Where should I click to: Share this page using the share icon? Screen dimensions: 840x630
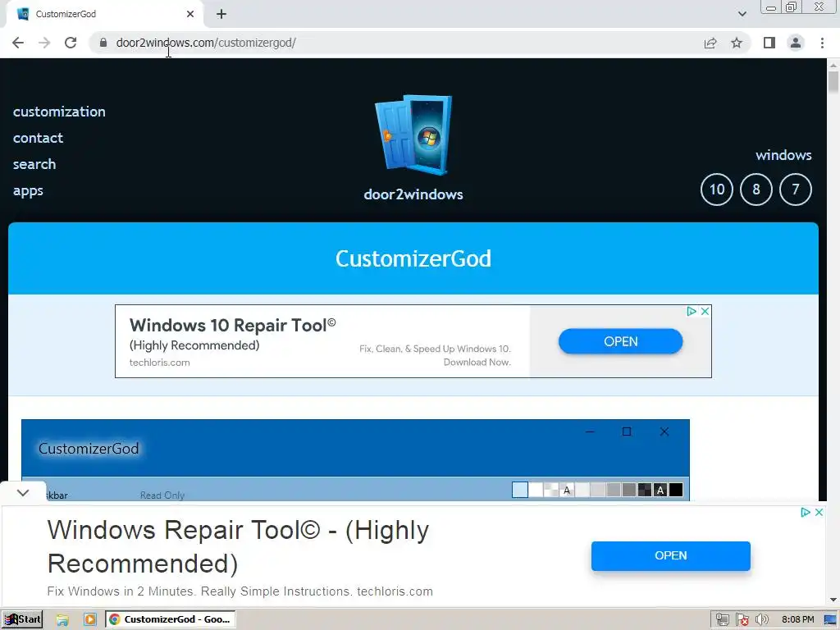[x=710, y=43]
